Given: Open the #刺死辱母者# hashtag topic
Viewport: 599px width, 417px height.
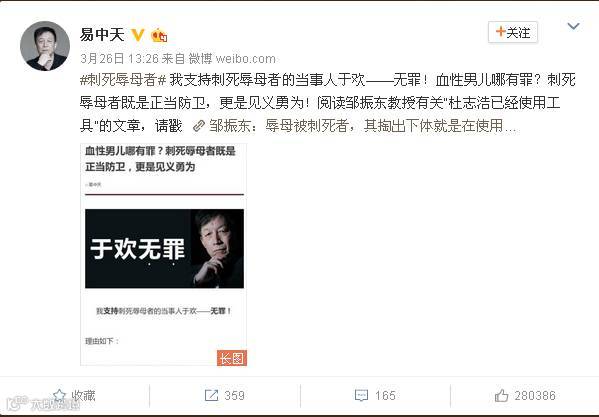Looking at the screenshot, I should 123,80.
